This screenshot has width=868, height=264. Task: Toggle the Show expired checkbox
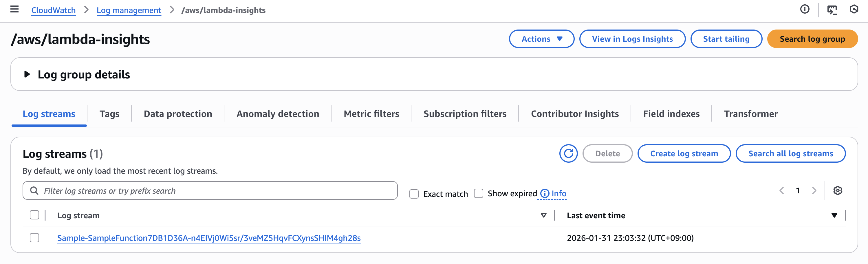coord(479,194)
